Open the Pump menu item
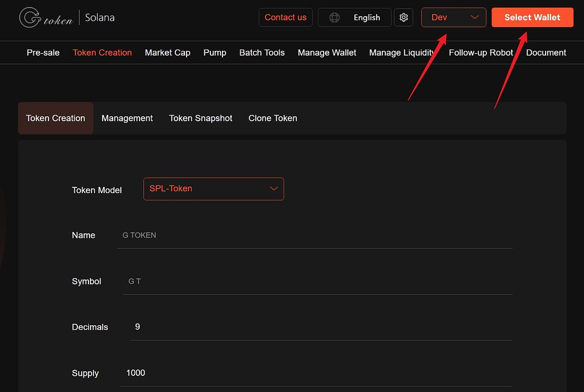The image size is (584, 392). coord(214,53)
